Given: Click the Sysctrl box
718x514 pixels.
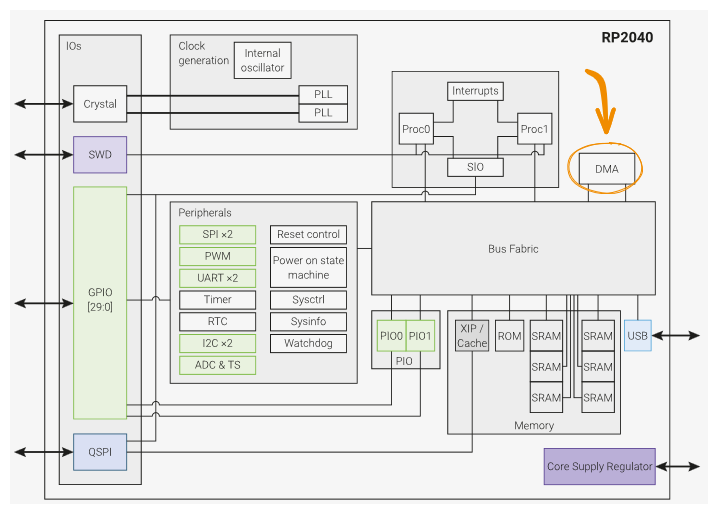Looking at the screenshot, I should pos(308,300).
